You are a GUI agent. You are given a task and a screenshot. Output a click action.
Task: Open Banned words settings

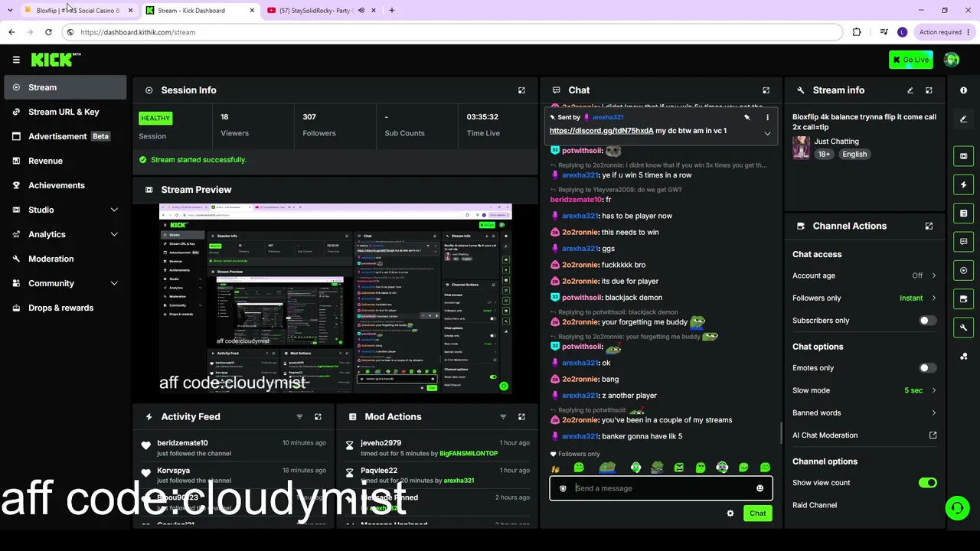point(864,412)
